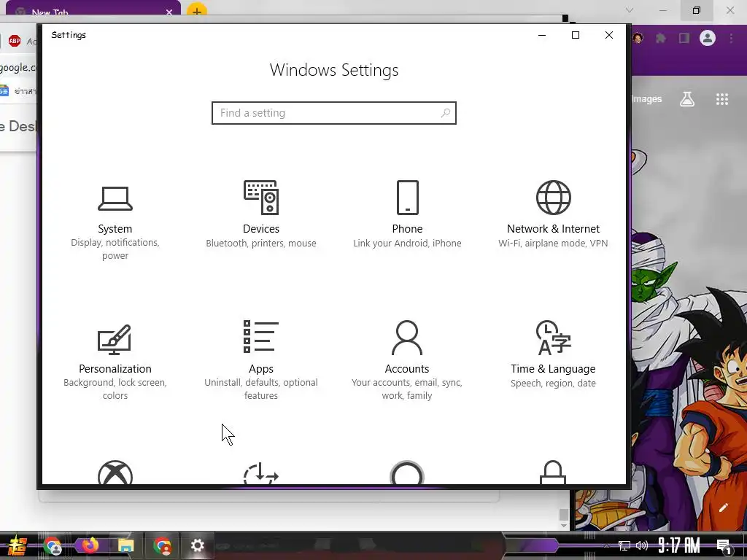Open Chrome extensions puzzle icon
This screenshot has width=747, height=560.
(x=660, y=38)
